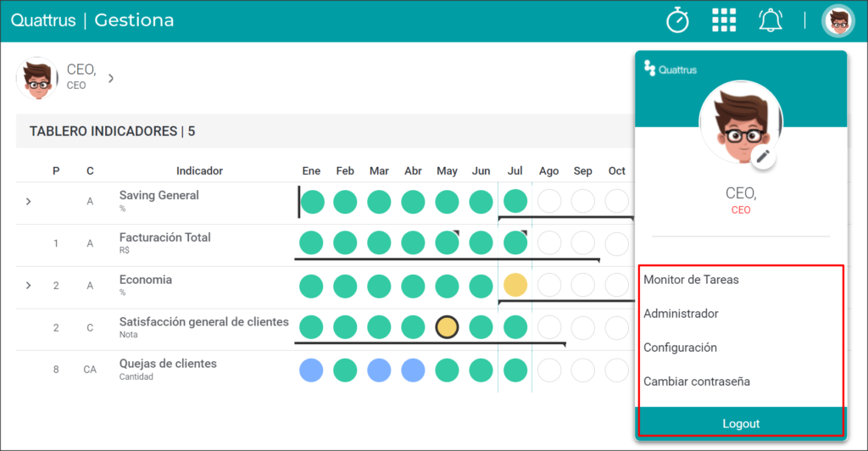The height and width of the screenshot is (451, 868).
Task: Click the Ene month header
Action: click(x=311, y=171)
